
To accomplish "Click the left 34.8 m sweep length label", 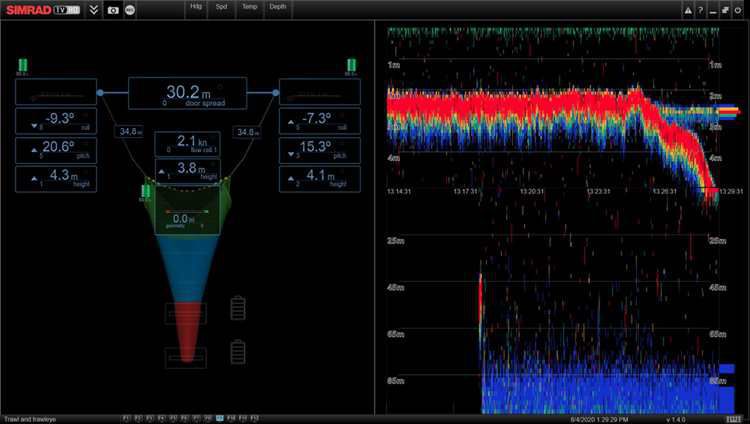I will click(x=129, y=131).
